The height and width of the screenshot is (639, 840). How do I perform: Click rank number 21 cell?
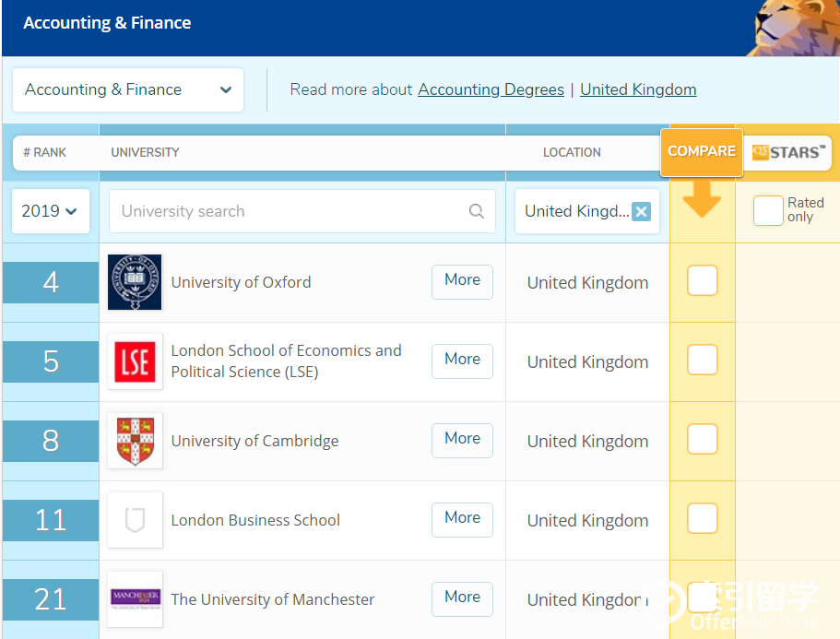51,599
